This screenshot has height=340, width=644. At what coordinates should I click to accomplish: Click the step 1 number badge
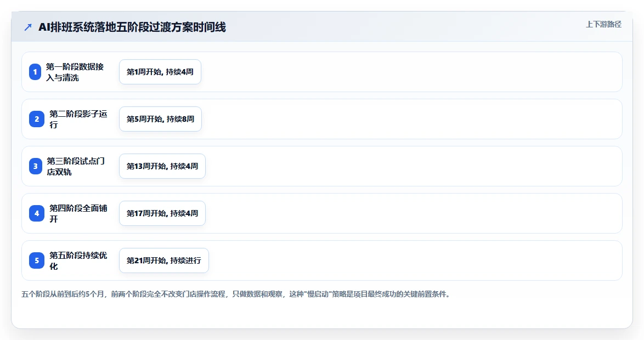tap(35, 72)
